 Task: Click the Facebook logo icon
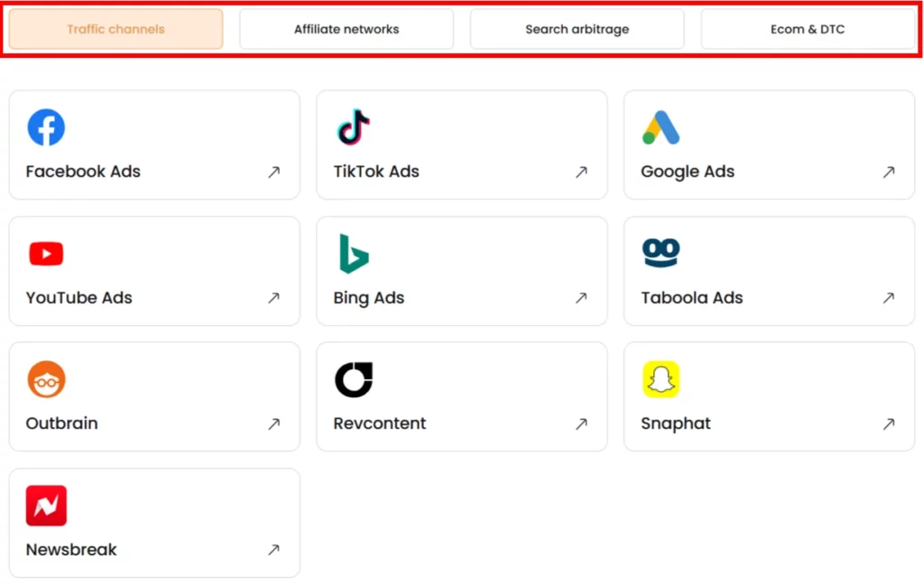[x=45, y=126]
